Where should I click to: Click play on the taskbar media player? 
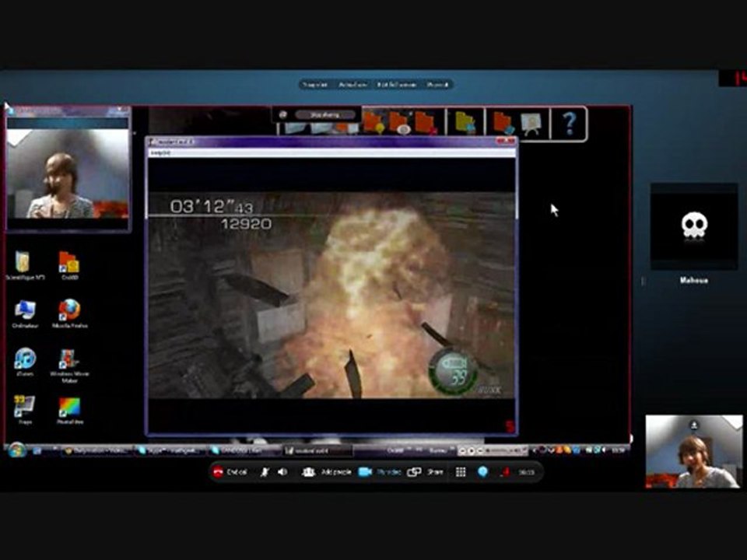pos(471,450)
